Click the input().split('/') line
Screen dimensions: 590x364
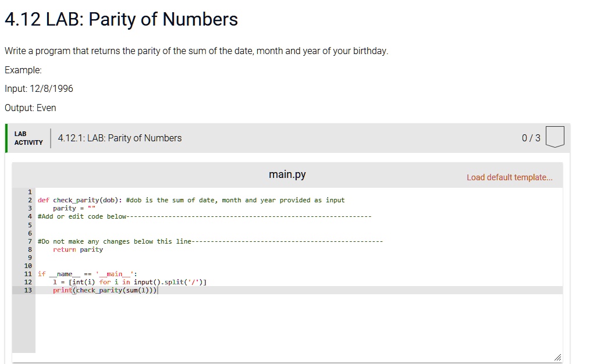(x=130, y=282)
